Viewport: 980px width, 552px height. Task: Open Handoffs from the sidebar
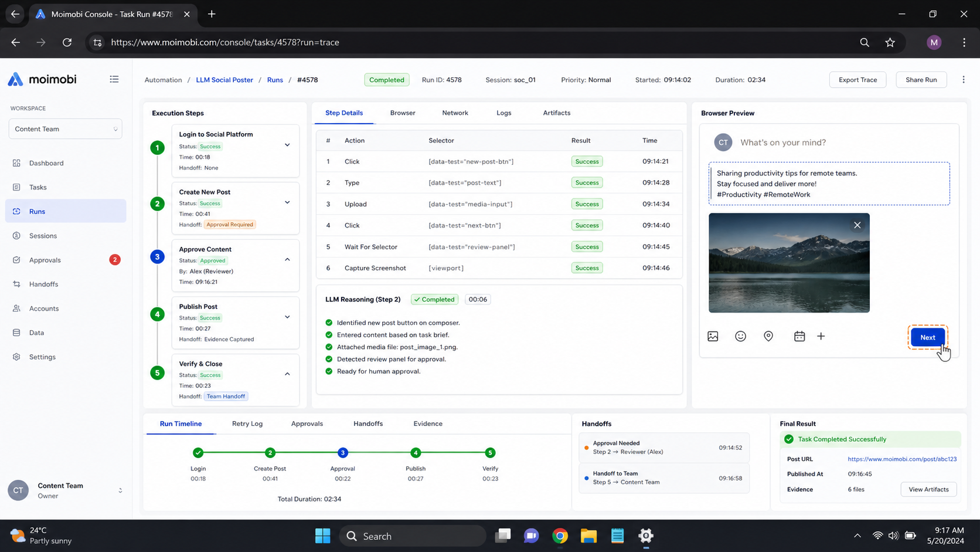[x=66, y=284]
